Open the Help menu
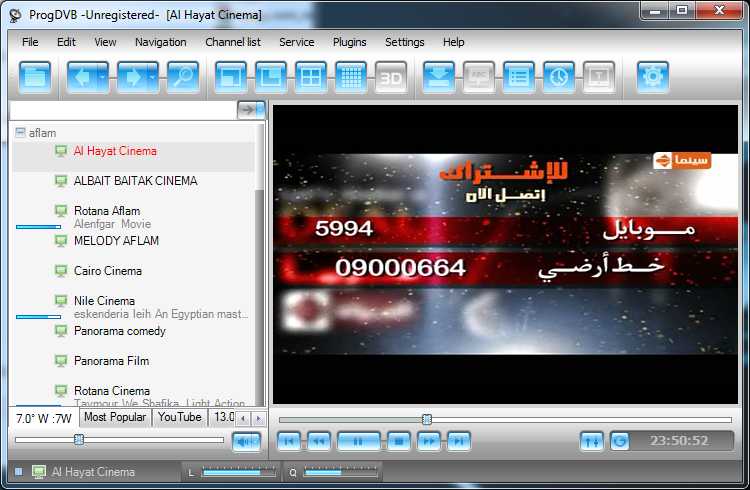The image size is (750, 490). tap(453, 42)
